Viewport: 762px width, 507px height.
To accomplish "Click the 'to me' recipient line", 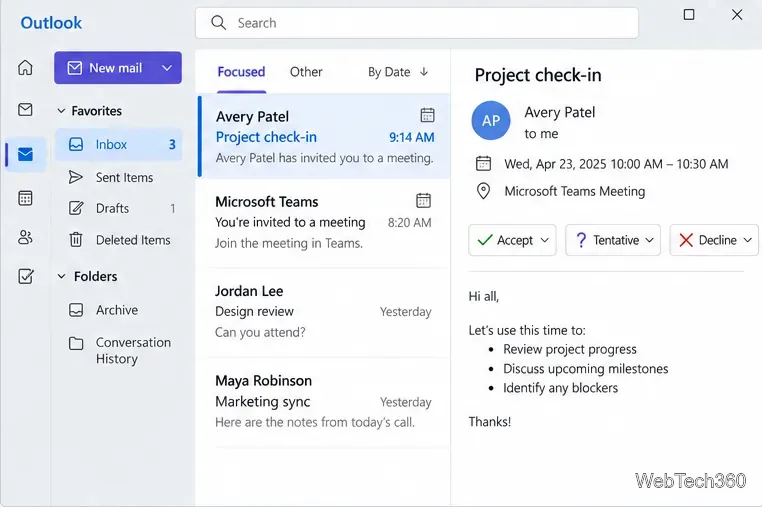I will (541, 134).
